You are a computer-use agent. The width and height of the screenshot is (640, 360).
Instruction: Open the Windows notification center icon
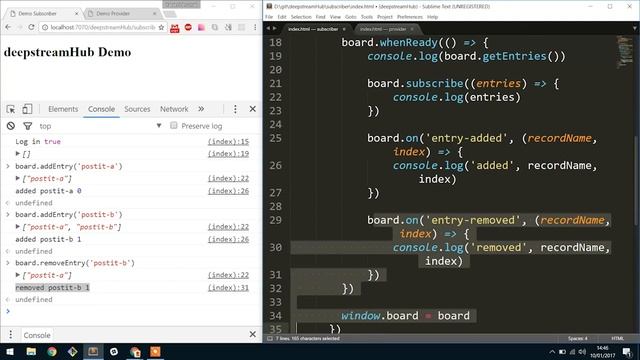627,352
